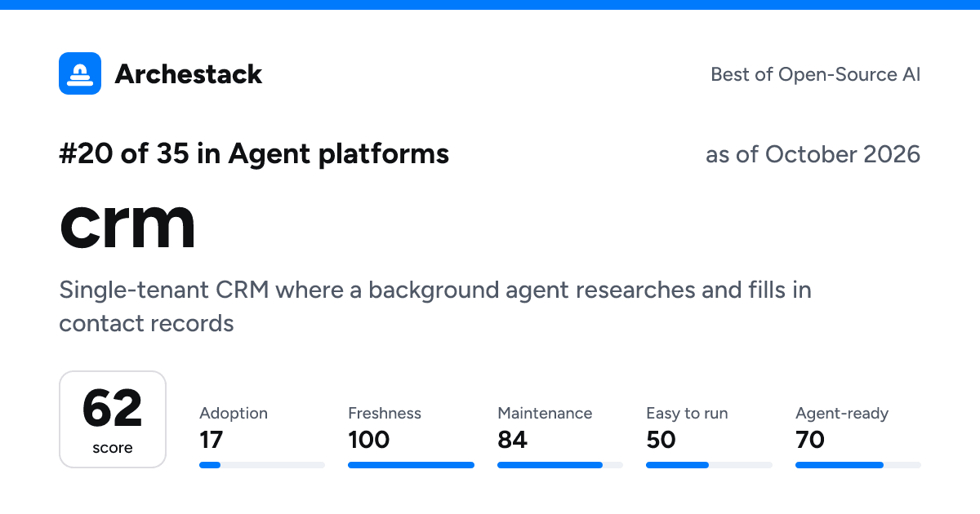Click the Adoption value 17

click(211, 441)
